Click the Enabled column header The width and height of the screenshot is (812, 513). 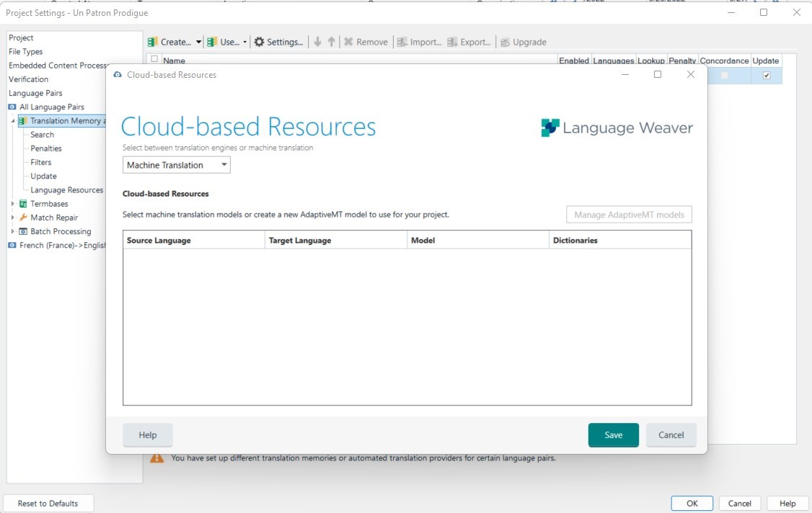574,61
